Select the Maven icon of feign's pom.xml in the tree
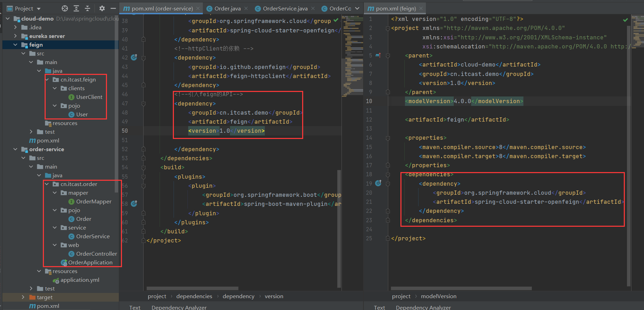 coord(32,141)
